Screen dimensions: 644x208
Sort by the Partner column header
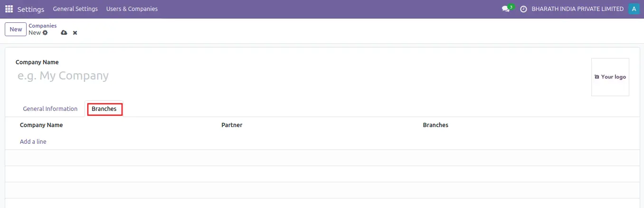coord(232,125)
